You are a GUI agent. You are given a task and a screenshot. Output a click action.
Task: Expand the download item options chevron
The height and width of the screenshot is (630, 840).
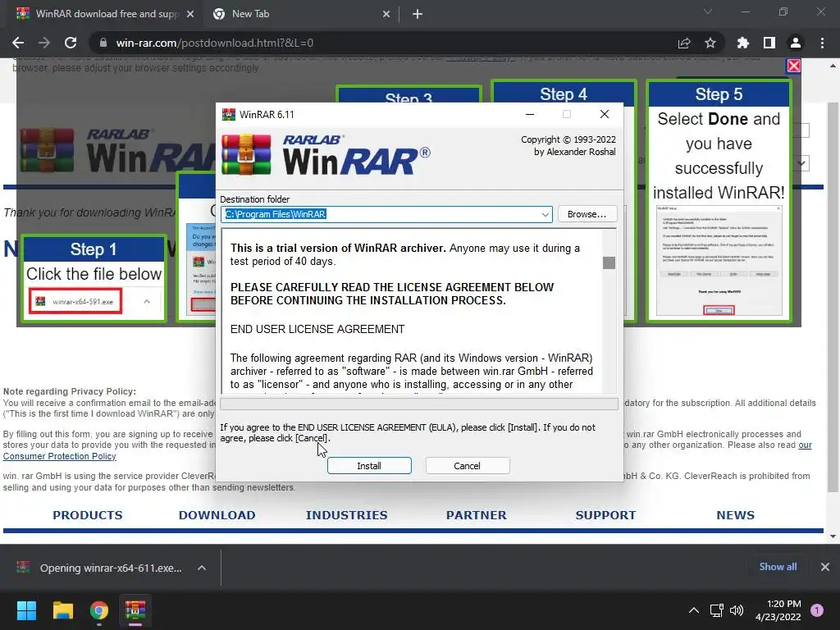(x=202, y=568)
